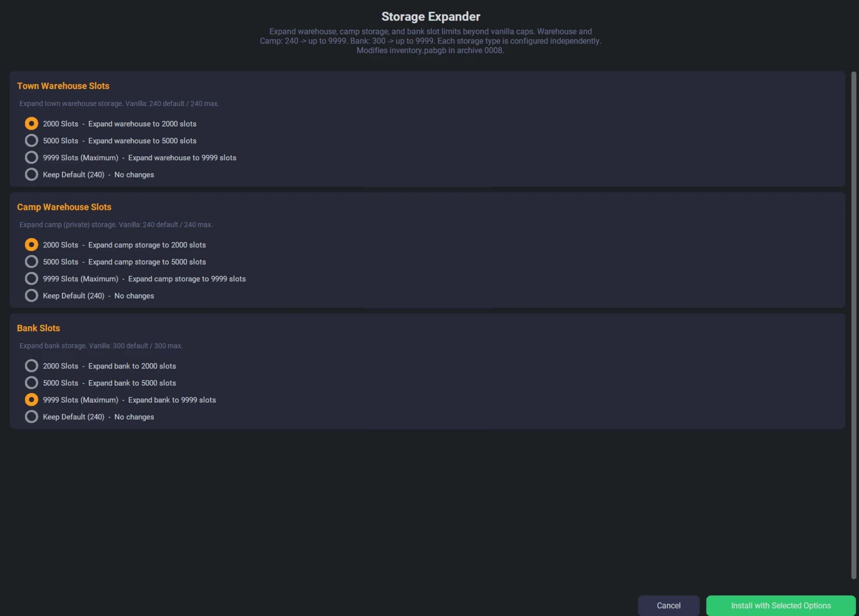Select 2000 Slots for bank
This screenshot has width=859, height=616.
tap(31, 366)
